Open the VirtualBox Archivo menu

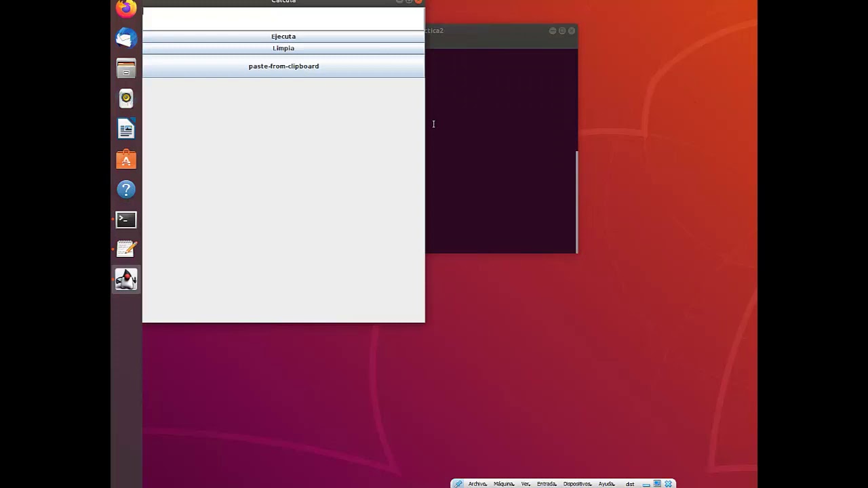tap(477, 484)
